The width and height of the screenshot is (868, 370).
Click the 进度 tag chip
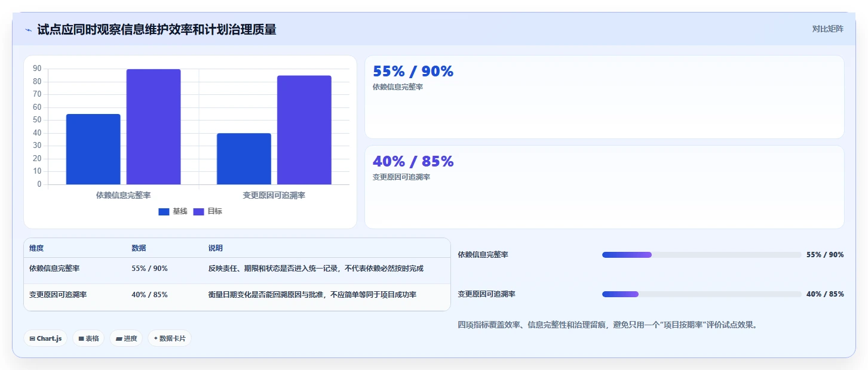(126, 338)
